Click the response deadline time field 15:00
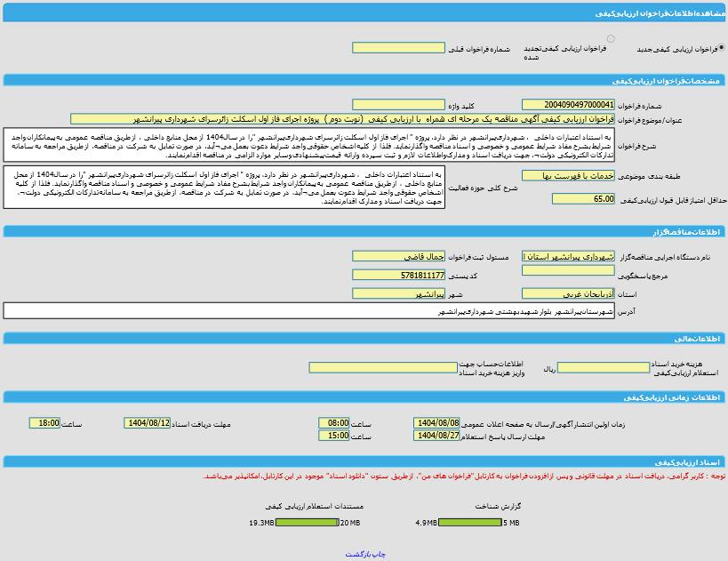 pyautogui.click(x=334, y=436)
